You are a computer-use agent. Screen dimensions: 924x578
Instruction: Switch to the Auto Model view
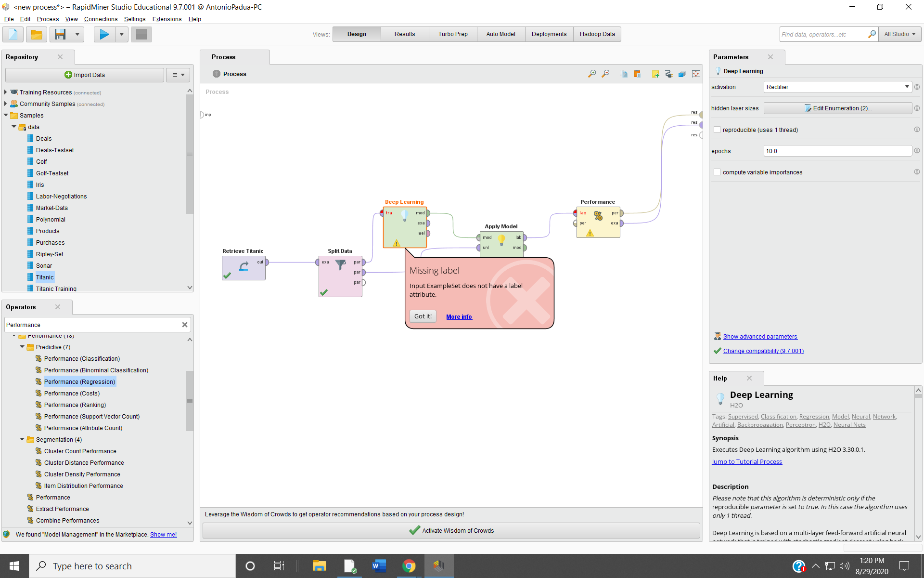[501, 34]
